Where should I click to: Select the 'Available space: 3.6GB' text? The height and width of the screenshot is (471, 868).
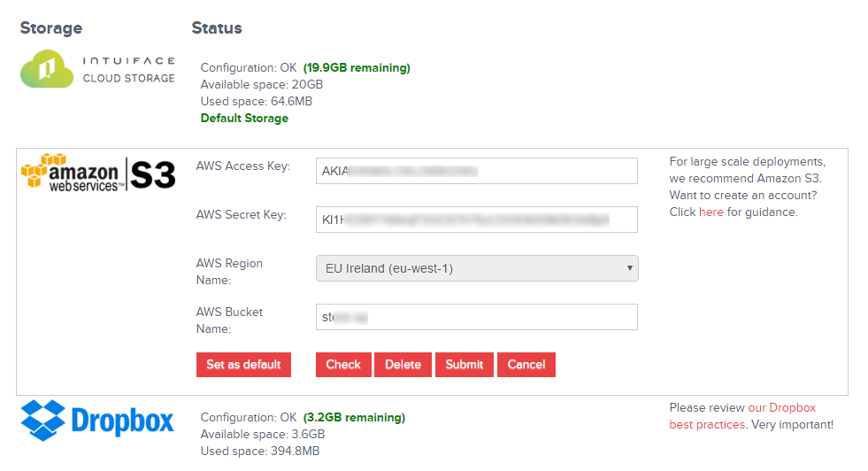[x=263, y=435]
